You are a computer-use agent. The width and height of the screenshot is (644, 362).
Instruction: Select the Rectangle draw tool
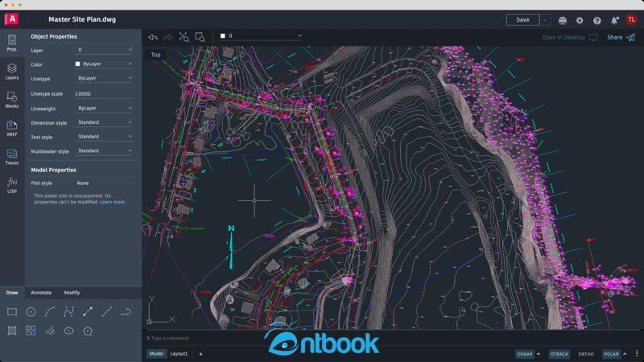click(12, 312)
